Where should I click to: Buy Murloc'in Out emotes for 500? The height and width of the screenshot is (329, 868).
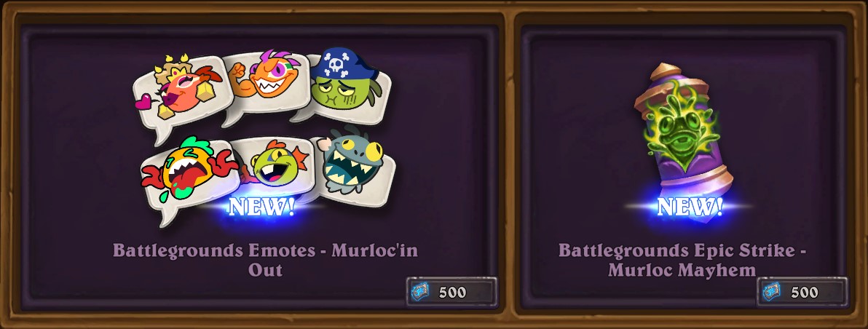(452, 291)
